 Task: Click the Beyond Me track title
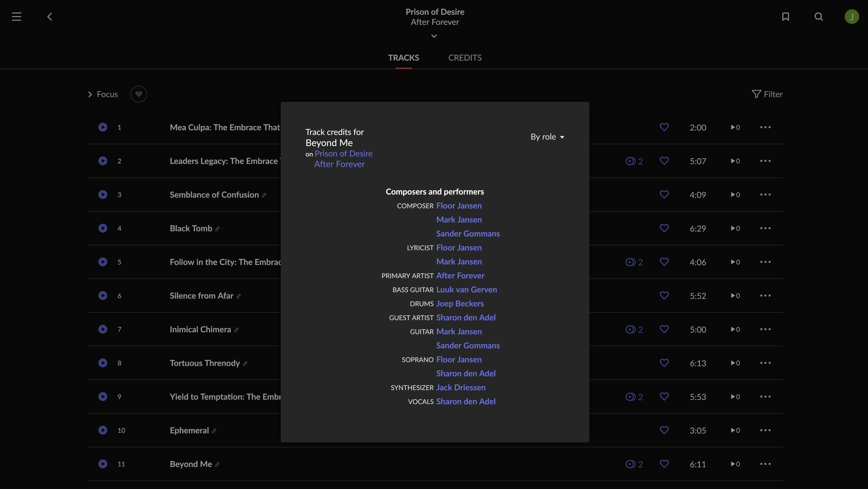[x=191, y=464]
